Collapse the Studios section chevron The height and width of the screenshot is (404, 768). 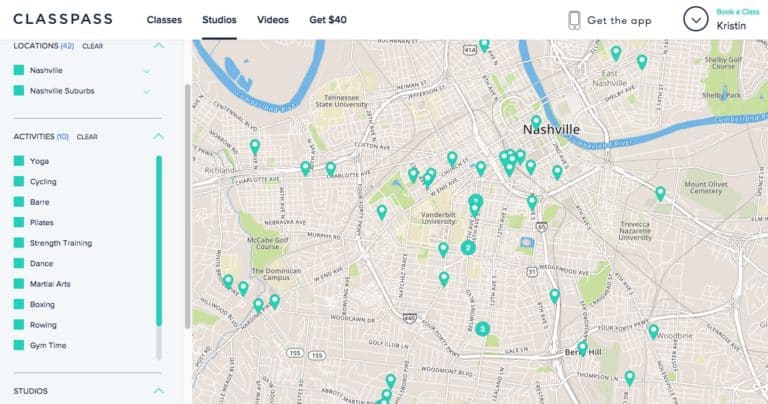click(x=158, y=391)
